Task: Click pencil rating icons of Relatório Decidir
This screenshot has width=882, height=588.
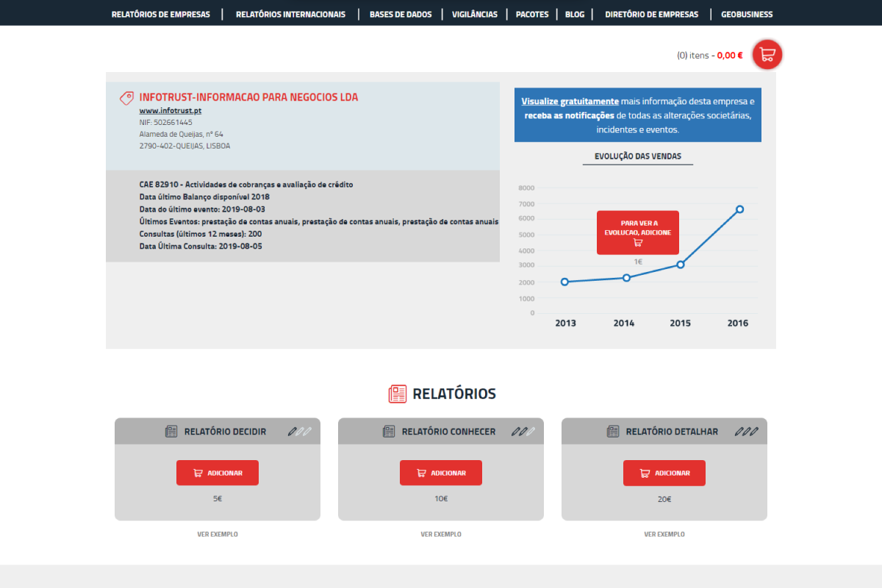Action: (300, 431)
